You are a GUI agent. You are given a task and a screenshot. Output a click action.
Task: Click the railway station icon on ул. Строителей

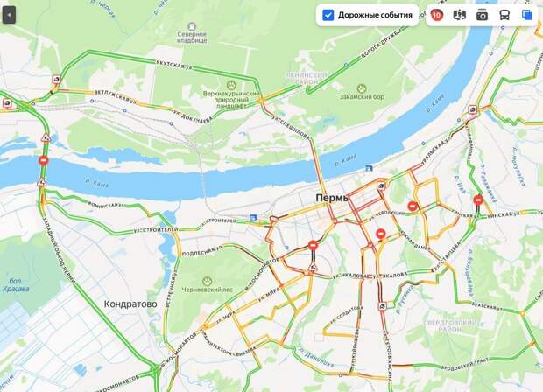click(253, 218)
